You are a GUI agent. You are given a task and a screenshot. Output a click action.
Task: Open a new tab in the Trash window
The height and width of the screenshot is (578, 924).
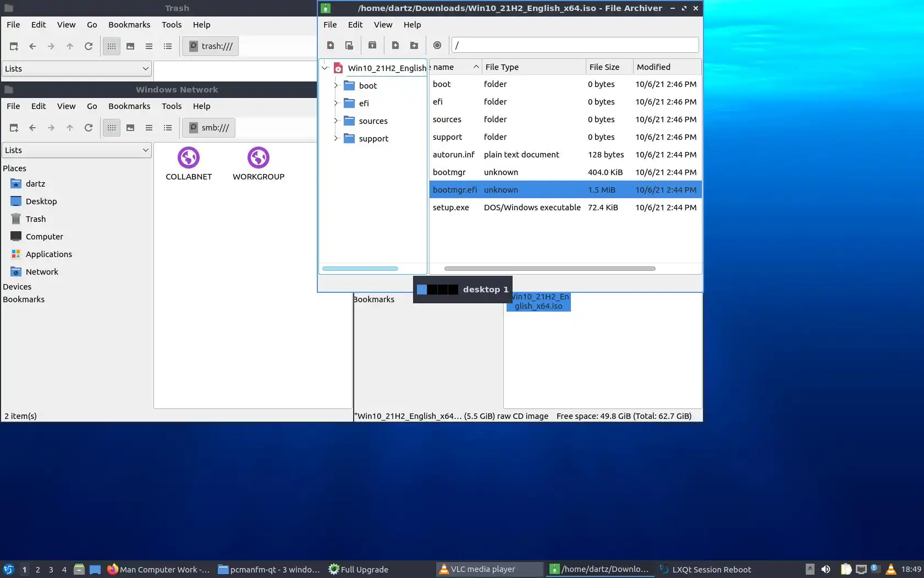coord(14,47)
